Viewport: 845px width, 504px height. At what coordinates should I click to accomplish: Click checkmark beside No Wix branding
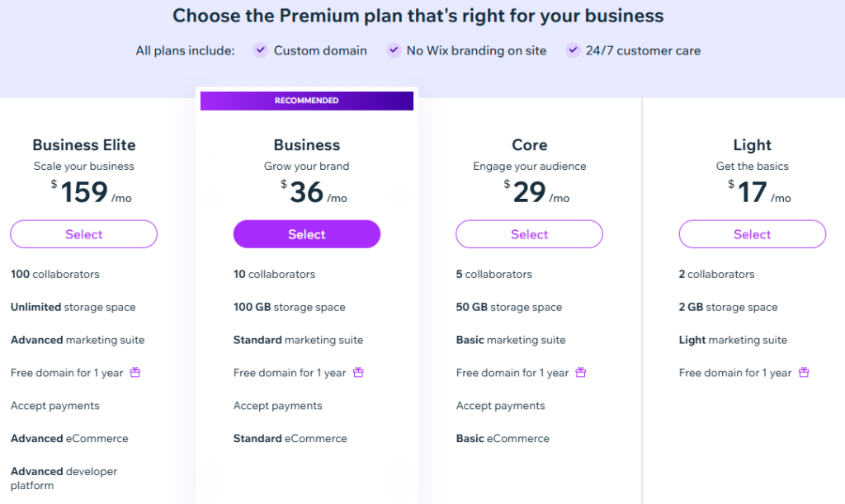tap(394, 50)
